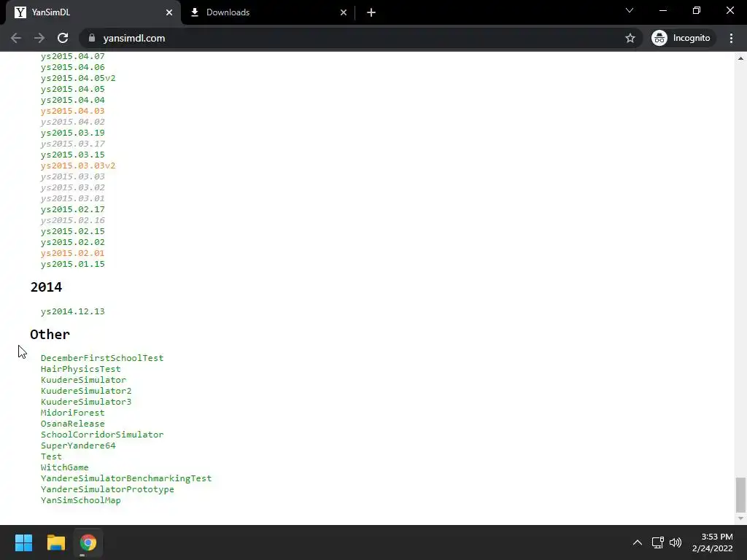Switch to the Downloads tab

pyautogui.click(x=268, y=12)
